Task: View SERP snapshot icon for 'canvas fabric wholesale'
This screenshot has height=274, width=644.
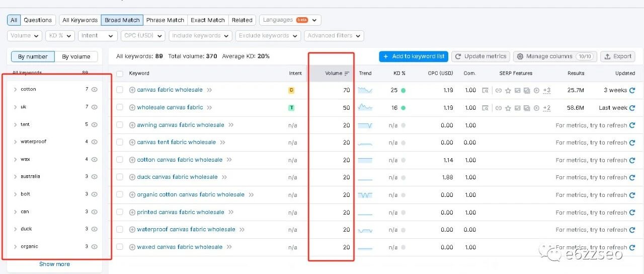Action: 485,91
